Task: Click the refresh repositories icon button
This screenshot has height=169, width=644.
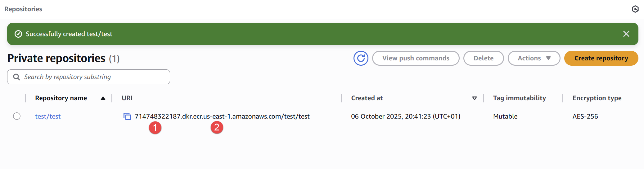Action: [x=361, y=58]
